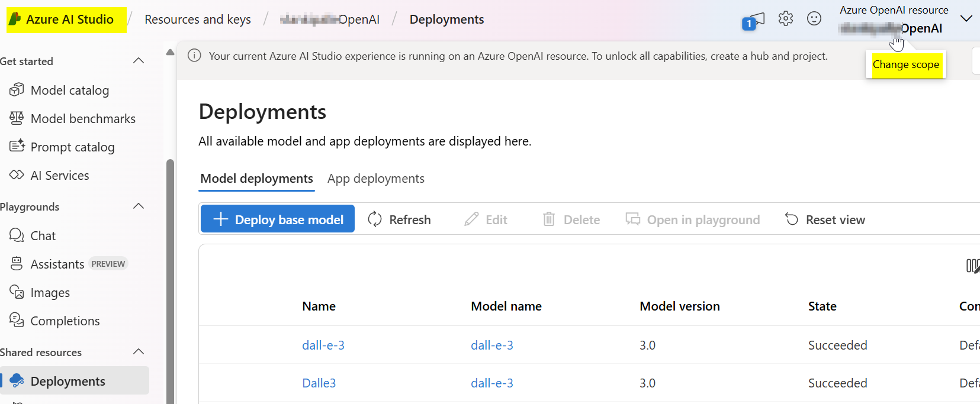Sort by Model version column header

680,306
